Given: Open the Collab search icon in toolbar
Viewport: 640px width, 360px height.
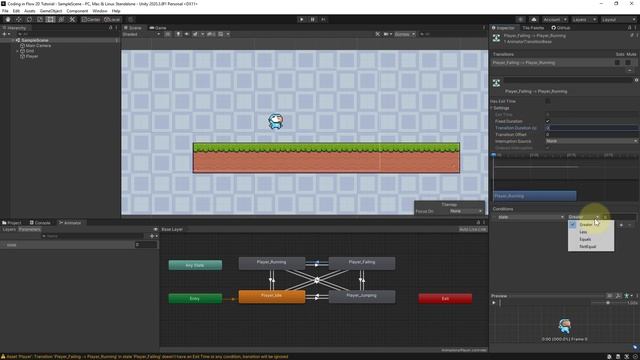Looking at the screenshot, I should point(520,20).
